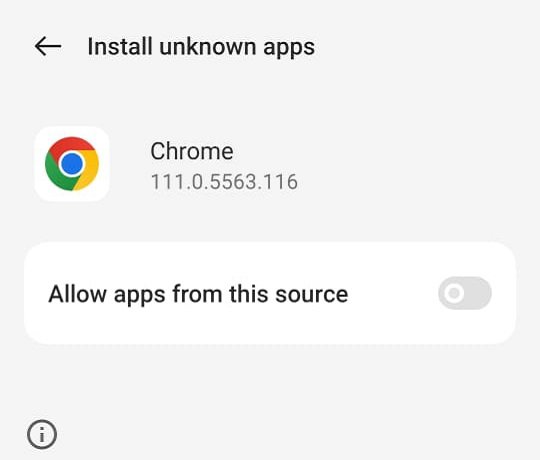Viewport: 540px width, 460px height.
Task: Enable Allow apps from this source switch
Action: coord(465,293)
